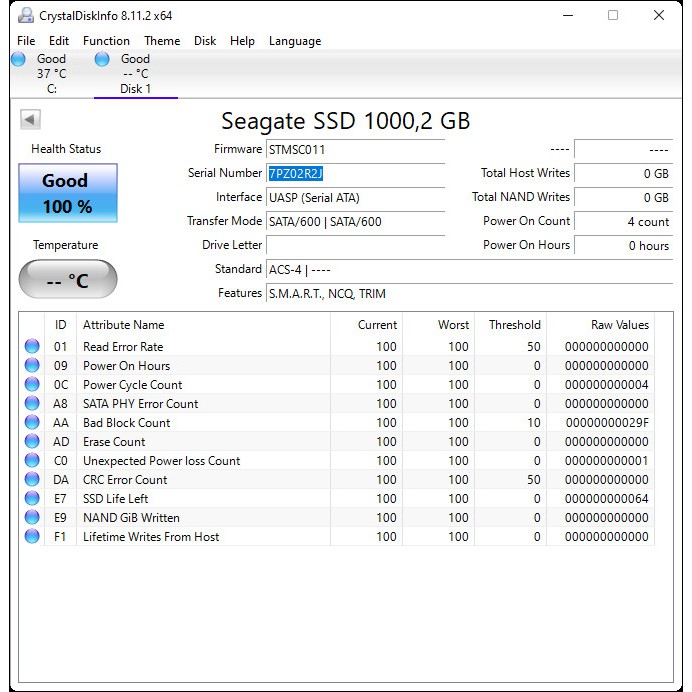Click the Features field S.M.A.R.T., NCQ, TRIM
The height and width of the screenshot is (692, 692).
[470, 293]
